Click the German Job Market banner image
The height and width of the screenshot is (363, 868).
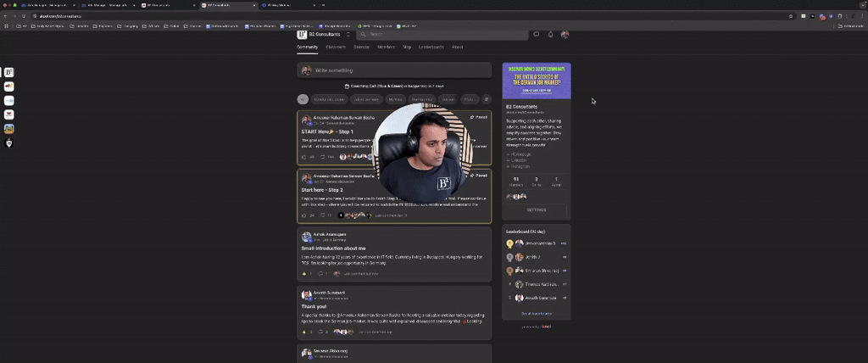[x=537, y=81]
